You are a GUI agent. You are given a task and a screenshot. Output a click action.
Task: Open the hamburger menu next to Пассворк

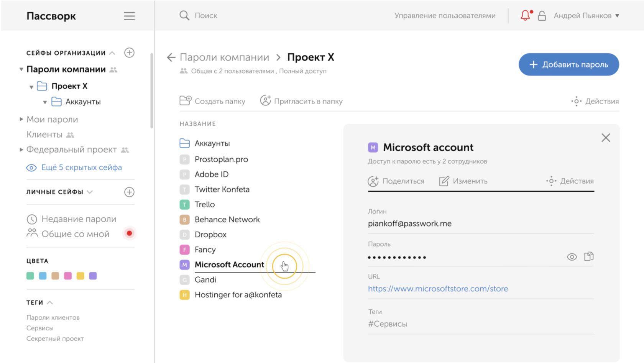(x=129, y=16)
